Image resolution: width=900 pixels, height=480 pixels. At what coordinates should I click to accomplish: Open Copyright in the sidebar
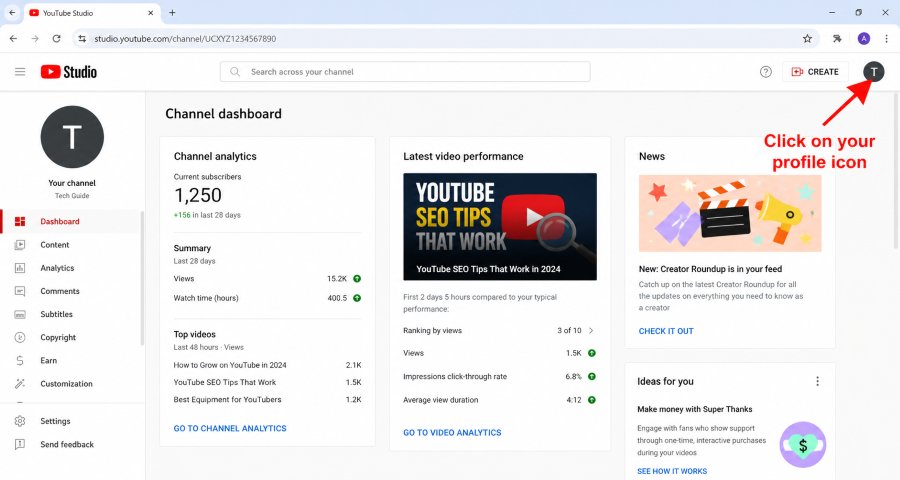tap(70, 338)
